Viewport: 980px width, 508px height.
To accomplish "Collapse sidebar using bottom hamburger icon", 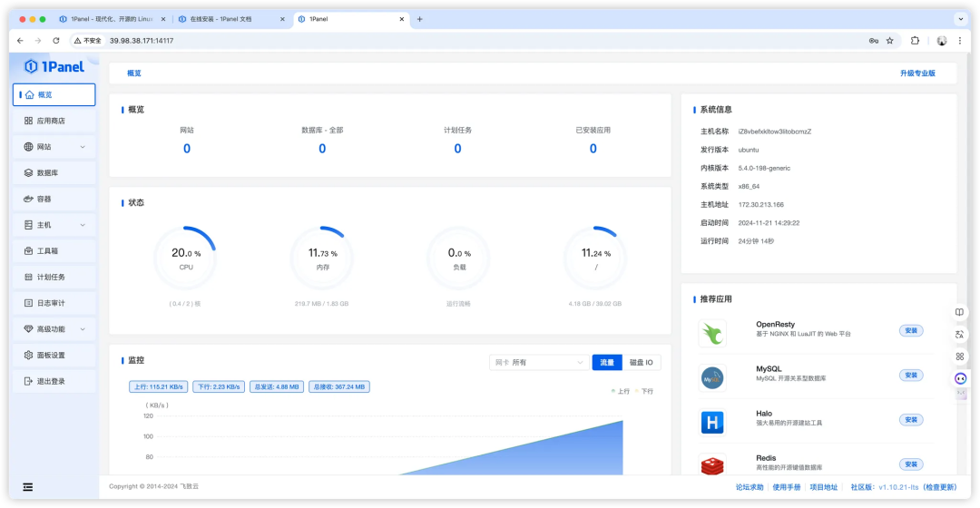I will point(28,487).
